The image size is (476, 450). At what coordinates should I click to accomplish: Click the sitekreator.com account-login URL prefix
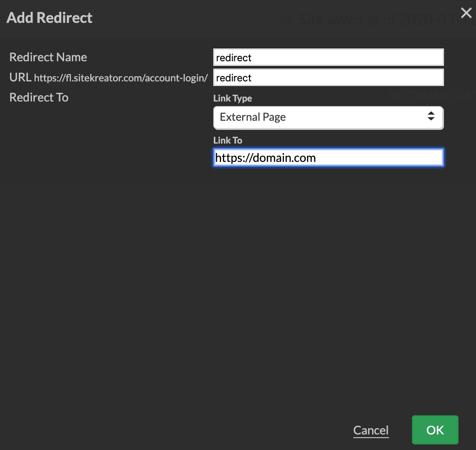121,78
